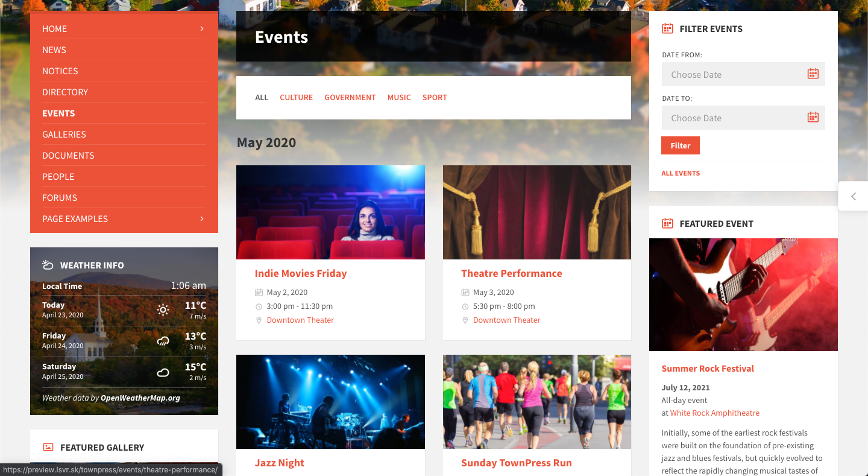The image size is (868, 476).
Task: Open the Summer Rock Festival link
Action: pos(708,369)
